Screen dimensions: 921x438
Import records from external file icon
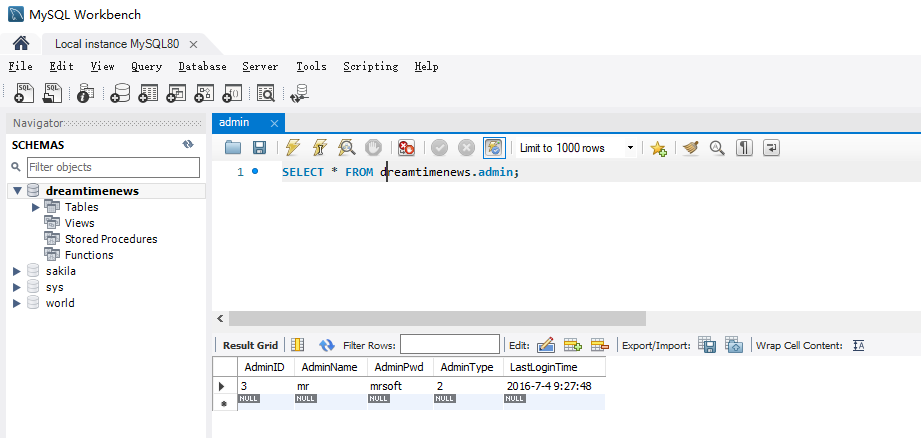(734, 345)
